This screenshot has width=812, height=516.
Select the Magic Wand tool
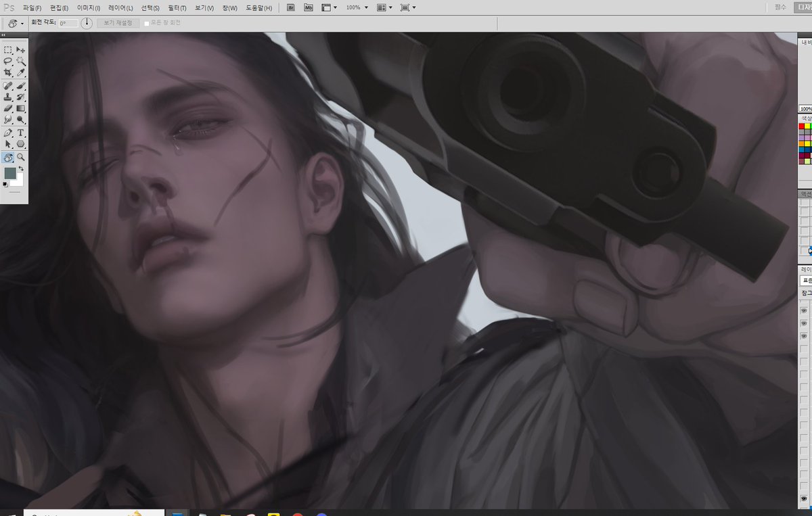[21, 62]
